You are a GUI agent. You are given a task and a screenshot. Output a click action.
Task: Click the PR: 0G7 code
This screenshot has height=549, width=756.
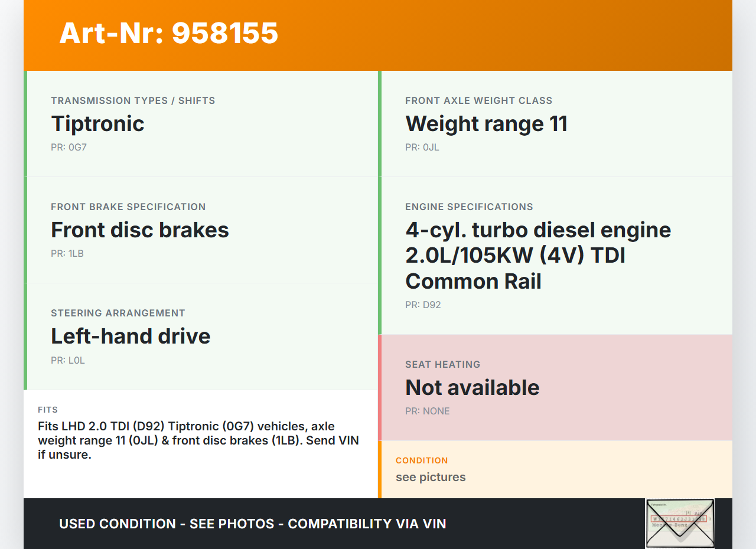click(69, 148)
